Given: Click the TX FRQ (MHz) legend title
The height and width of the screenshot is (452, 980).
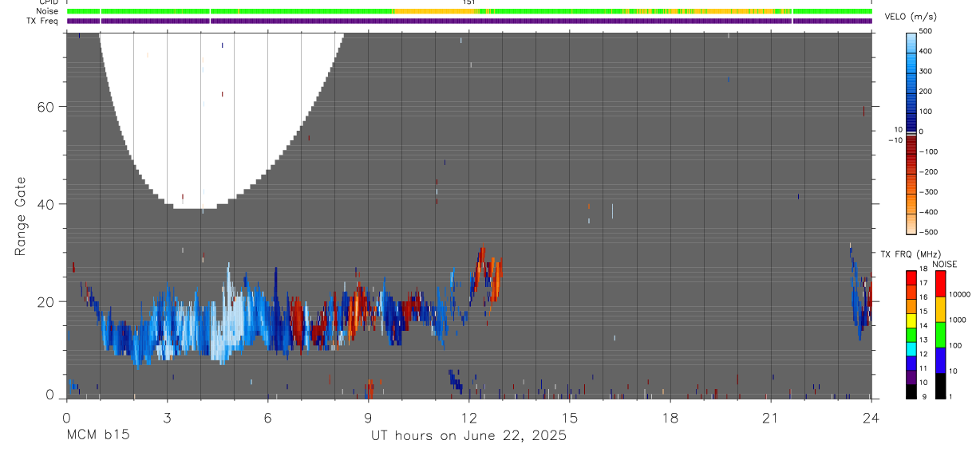Looking at the screenshot, I should 909,254.
